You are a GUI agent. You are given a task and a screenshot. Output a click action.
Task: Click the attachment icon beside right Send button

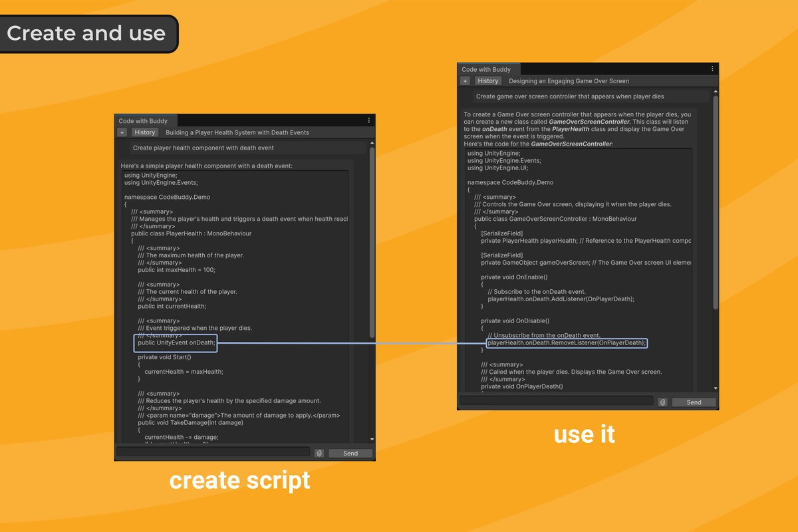pos(662,402)
